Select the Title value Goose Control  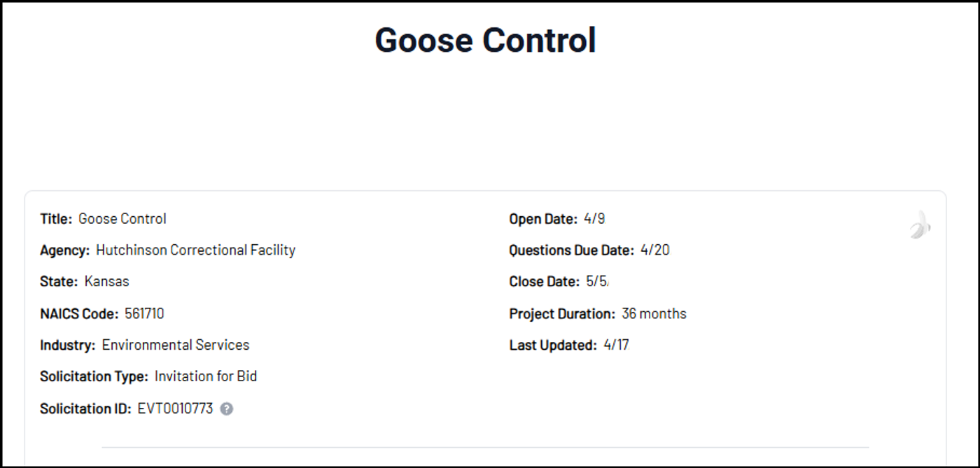[122, 219]
